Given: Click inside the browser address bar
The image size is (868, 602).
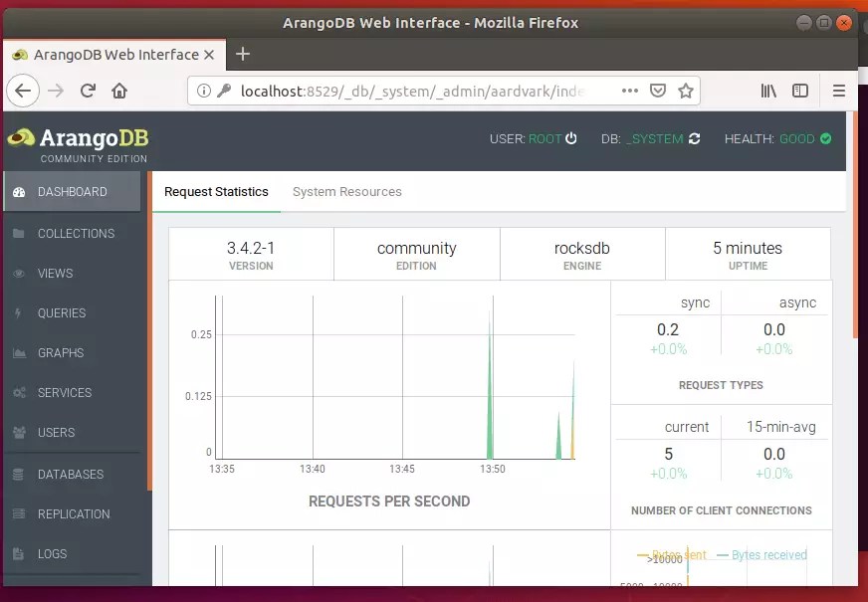Looking at the screenshot, I should [x=398, y=91].
